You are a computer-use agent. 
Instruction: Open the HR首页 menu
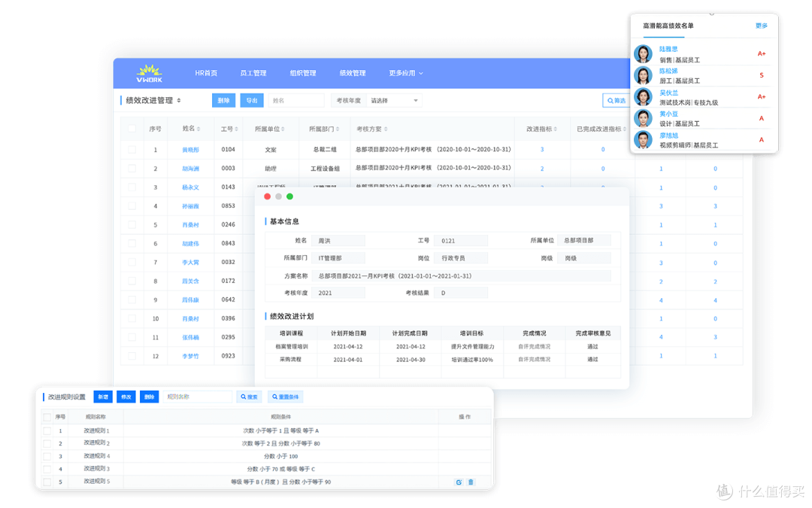click(206, 73)
